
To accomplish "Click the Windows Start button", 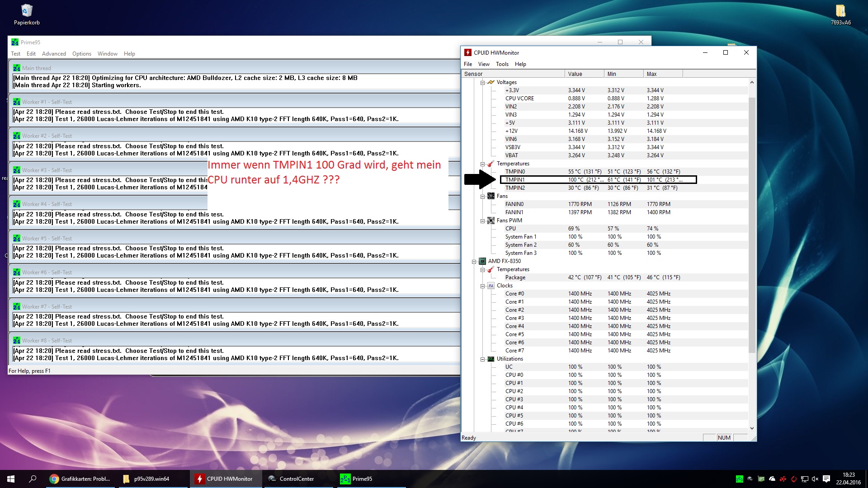I will click(11, 479).
